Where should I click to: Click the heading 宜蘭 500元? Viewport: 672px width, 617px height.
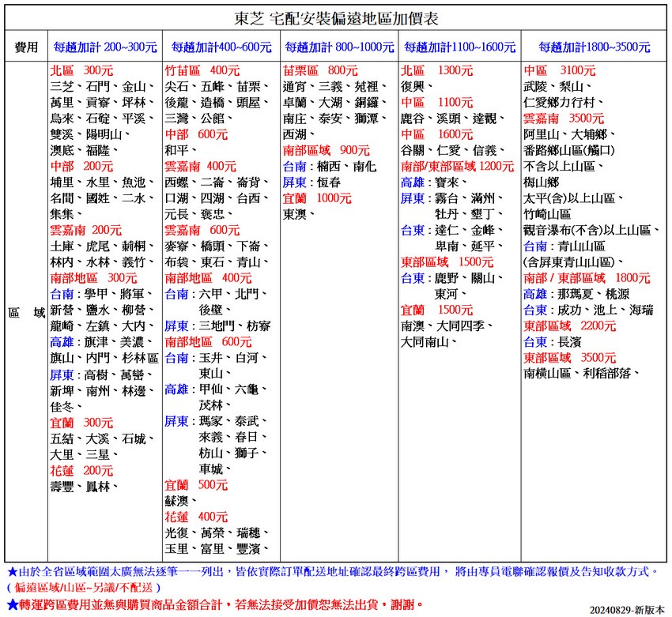(x=196, y=485)
